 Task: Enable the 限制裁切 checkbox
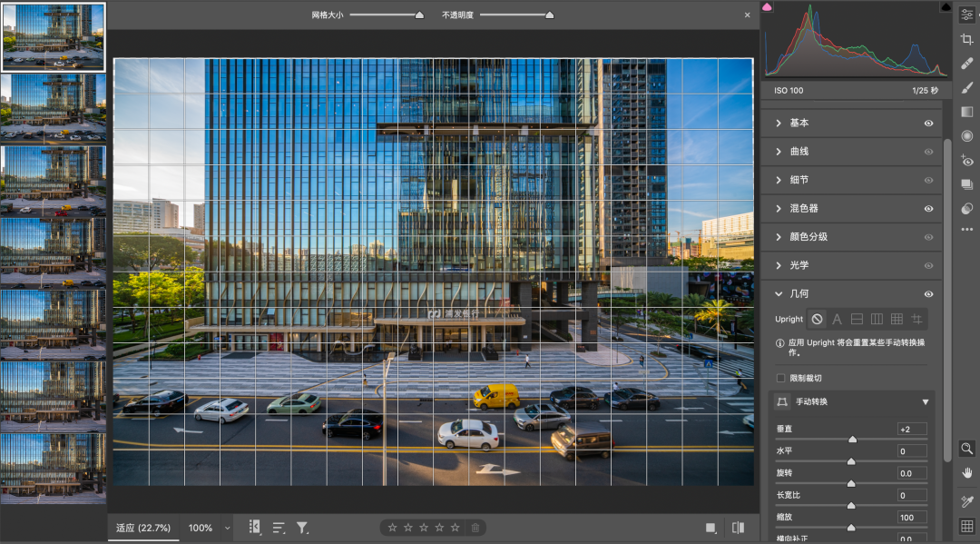(x=781, y=378)
